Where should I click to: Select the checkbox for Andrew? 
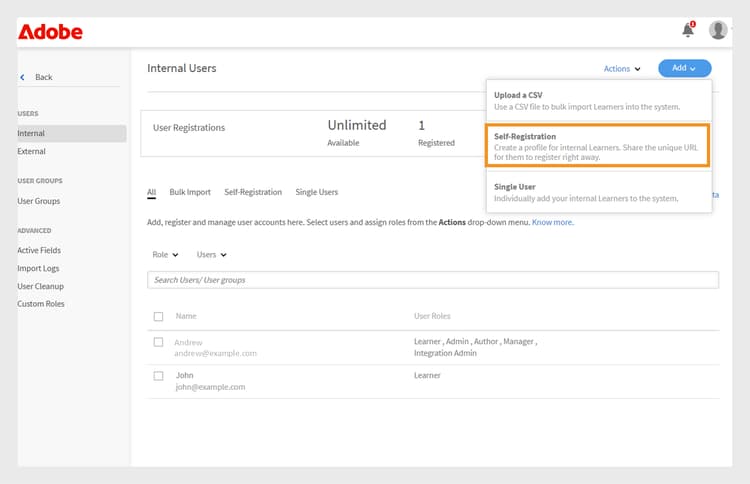click(158, 342)
